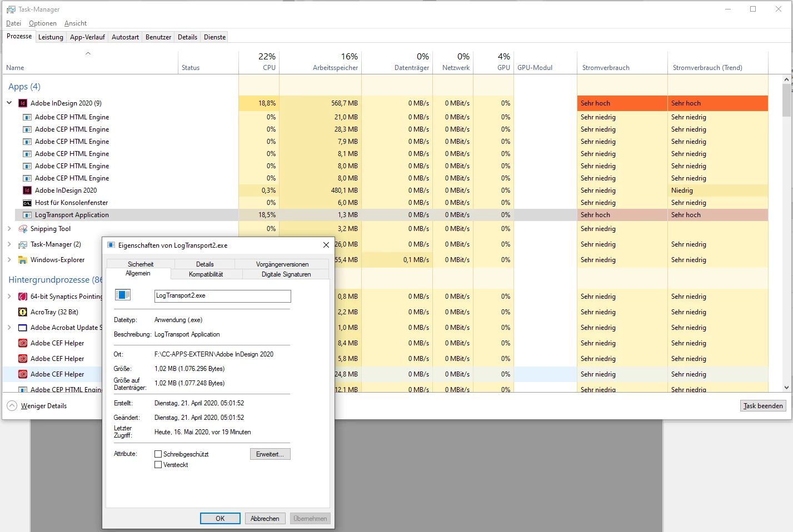Sort by the Arbeitsspeicher column header
The image size is (793, 532).
tap(321, 62)
